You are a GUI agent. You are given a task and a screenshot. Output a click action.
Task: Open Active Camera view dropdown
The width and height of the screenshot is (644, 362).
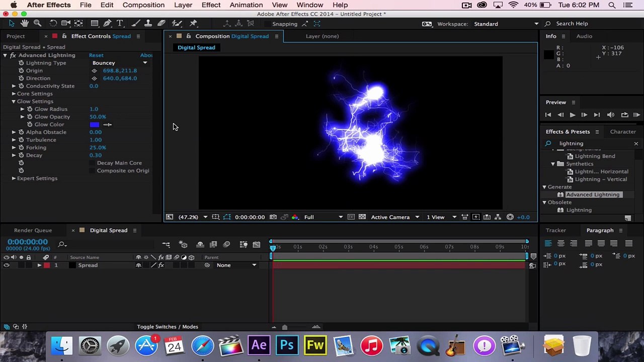(394, 217)
